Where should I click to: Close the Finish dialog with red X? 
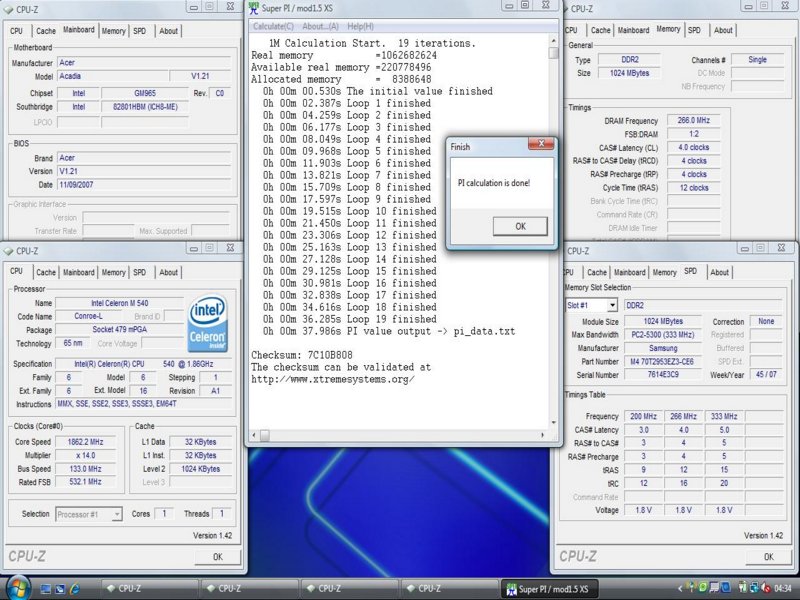pyautogui.click(x=541, y=143)
